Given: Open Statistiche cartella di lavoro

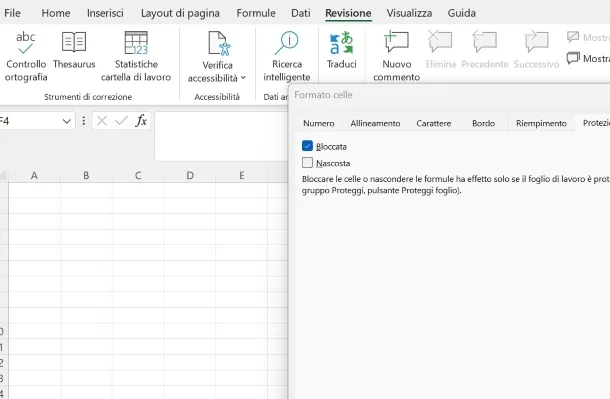Looking at the screenshot, I should point(136,57).
